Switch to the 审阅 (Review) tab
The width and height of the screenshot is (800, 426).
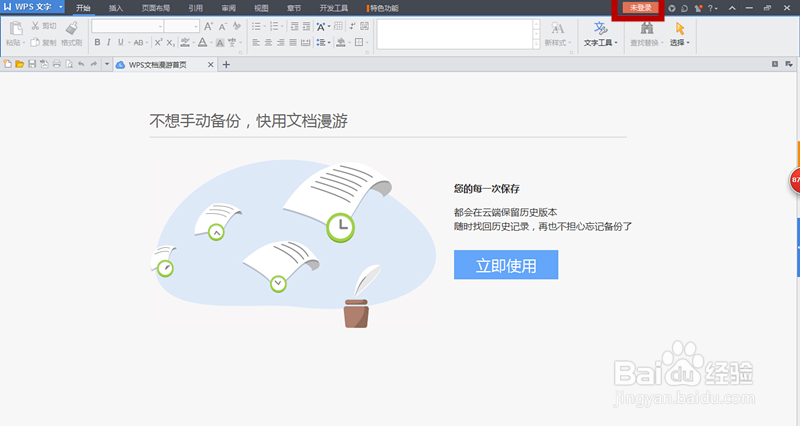pos(229,8)
